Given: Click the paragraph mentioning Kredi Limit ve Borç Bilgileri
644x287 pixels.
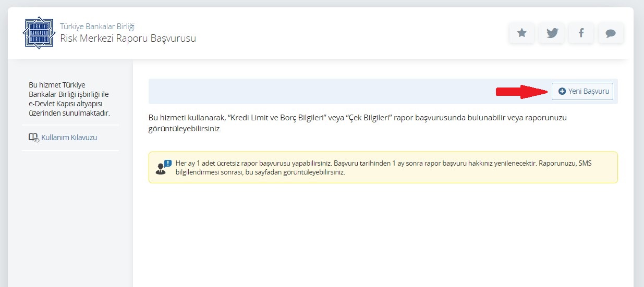Looking at the screenshot, I should point(357,123).
